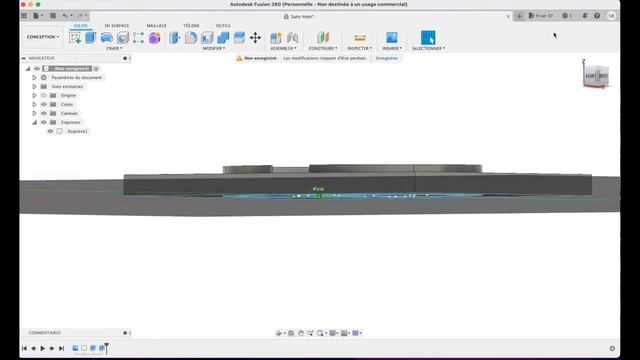Expand the Vues existantes node
Viewport: 640px width, 360px height.
pos(34,87)
